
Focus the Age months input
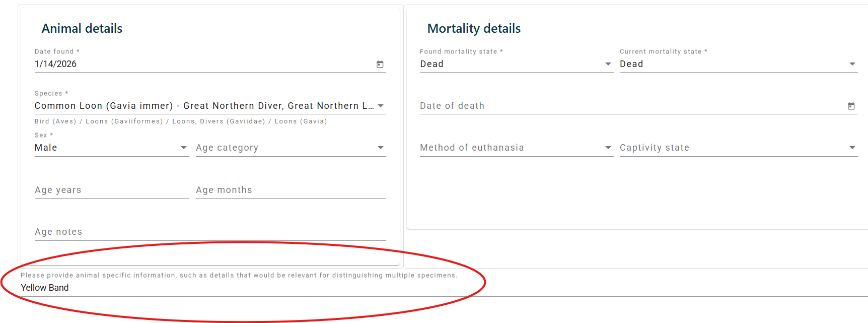(291, 190)
